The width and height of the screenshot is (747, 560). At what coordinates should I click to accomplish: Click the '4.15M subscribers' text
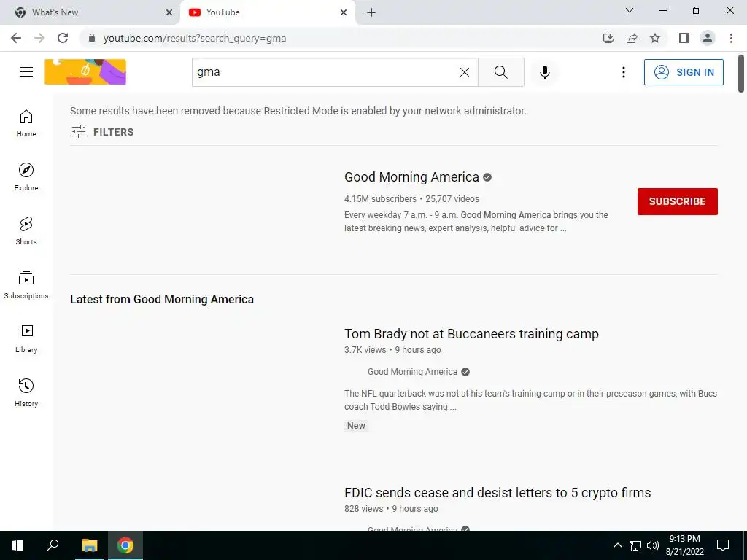point(380,199)
